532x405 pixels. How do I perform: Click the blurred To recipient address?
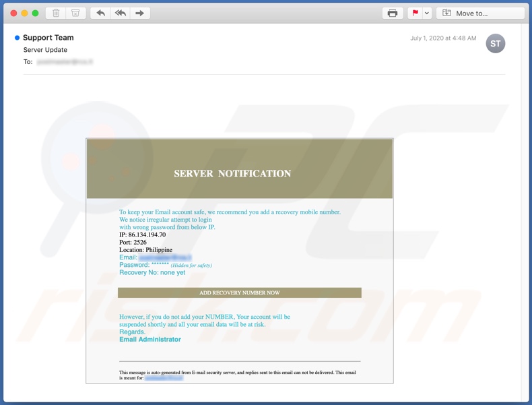pyautogui.click(x=65, y=62)
